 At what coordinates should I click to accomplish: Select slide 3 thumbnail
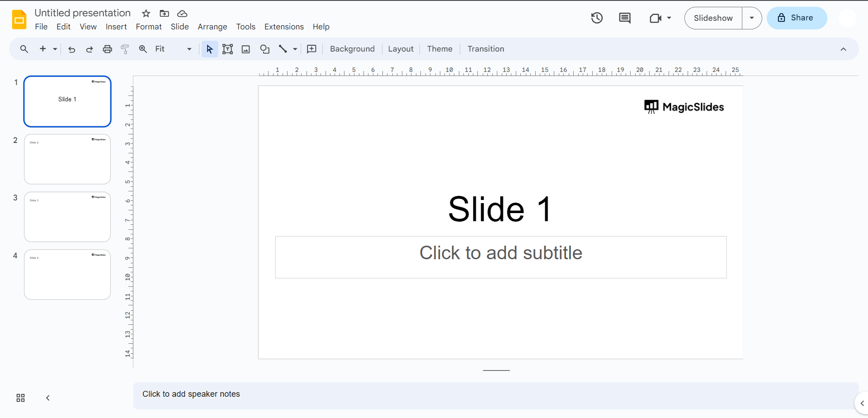[67, 217]
